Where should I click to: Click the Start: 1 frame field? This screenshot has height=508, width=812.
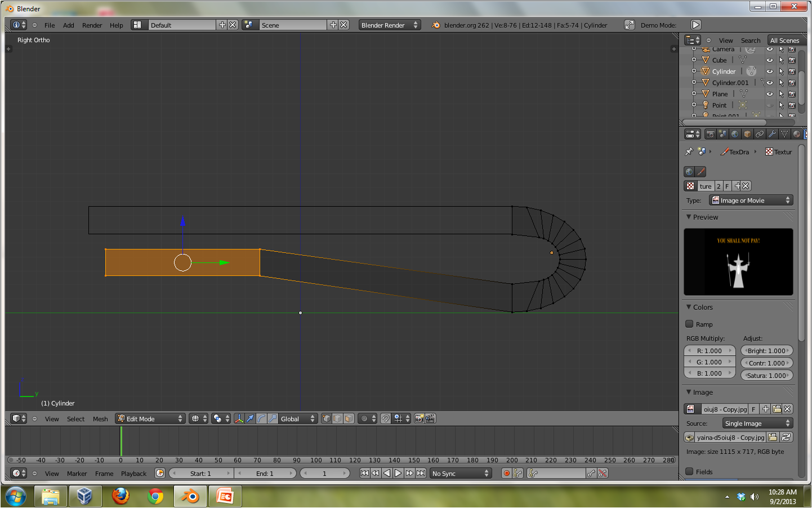[x=200, y=473]
